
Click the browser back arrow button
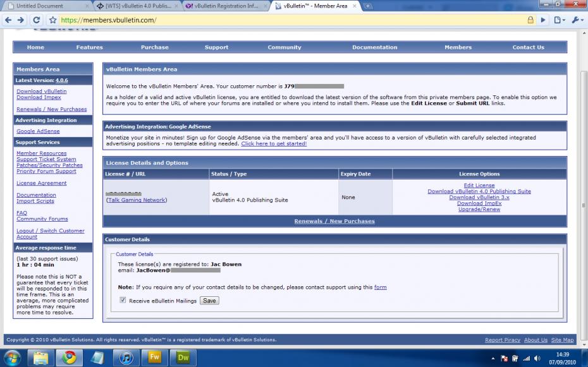pyautogui.click(x=8, y=20)
